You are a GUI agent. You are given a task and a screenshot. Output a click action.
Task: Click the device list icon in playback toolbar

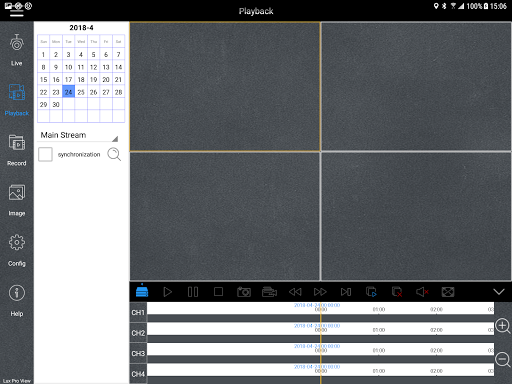click(x=142, y=291)
